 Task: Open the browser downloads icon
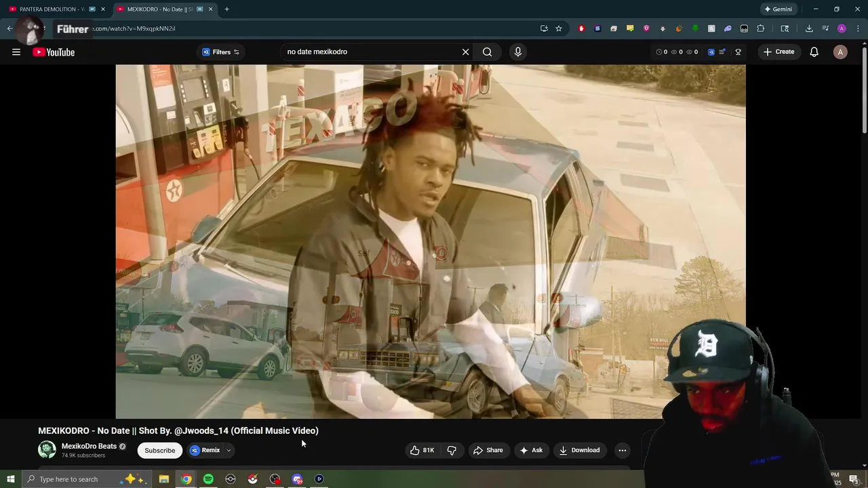[x=809, y=28]
